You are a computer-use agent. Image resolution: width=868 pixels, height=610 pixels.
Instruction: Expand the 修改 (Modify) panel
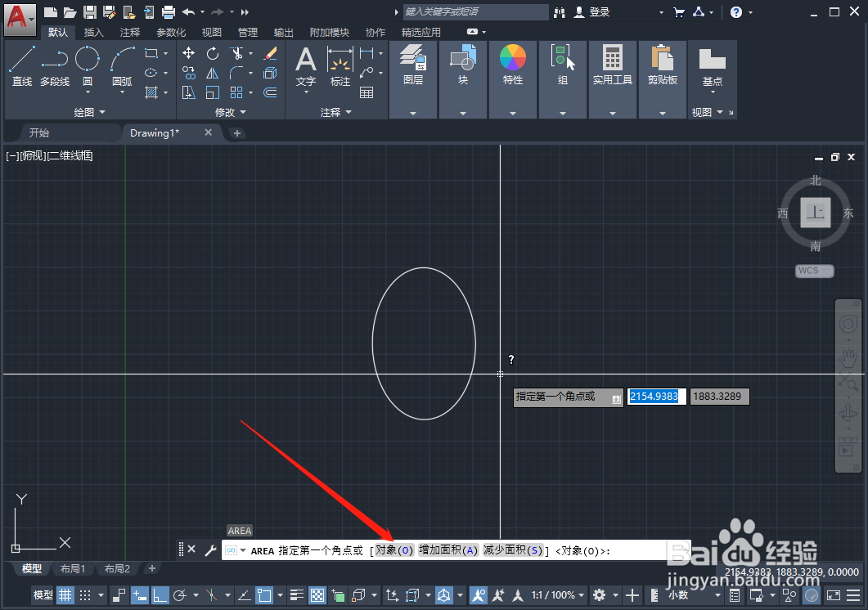(x=230, y=112)
